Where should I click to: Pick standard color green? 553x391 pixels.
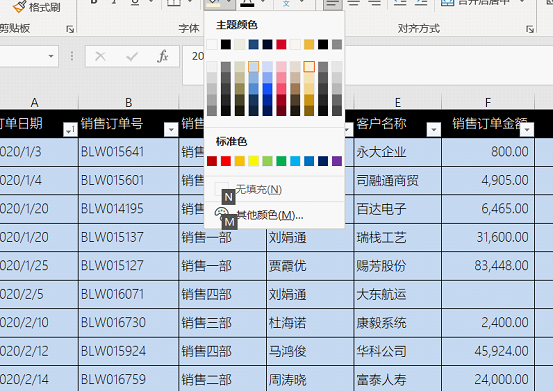[281, 161]
